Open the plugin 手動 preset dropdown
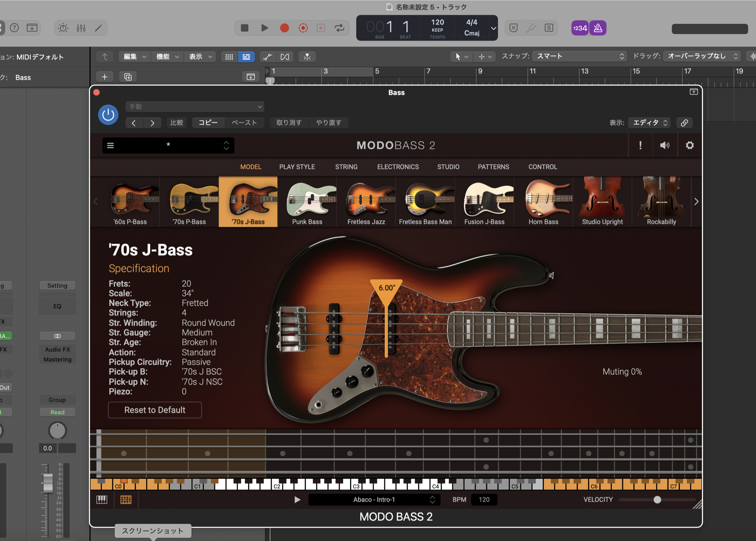Image resolution: width=756 pixels, height=541 pixels. pyautogui.click(x=195, y=107)
